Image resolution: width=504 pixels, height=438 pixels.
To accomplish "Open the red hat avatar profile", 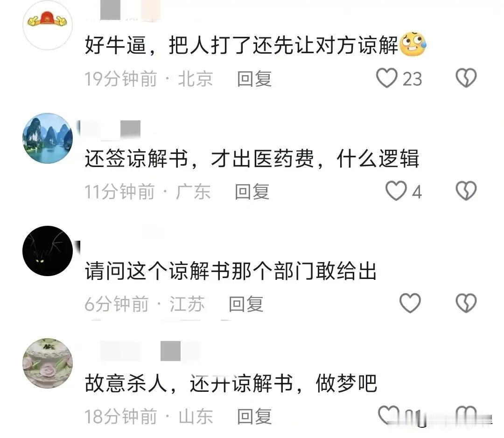I will click(48, 25).
